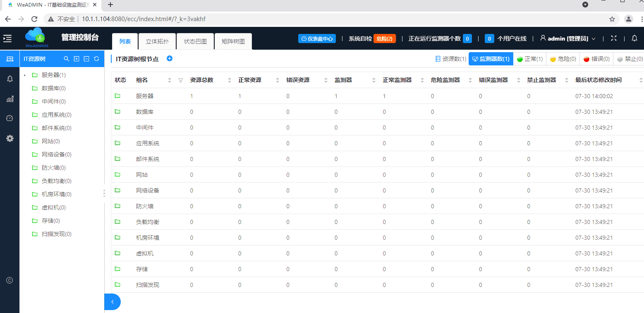Click the folder status icon of 防火墙 row
The width and height of the screenshot is (644, 313).
pos(117,206)
